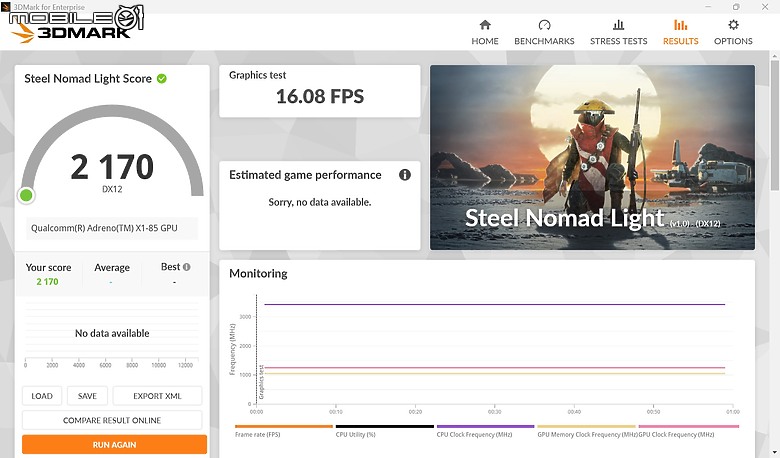Click COMPARE RESULT ONLINE button
The image size is (780, 458).
coord(112,420)
